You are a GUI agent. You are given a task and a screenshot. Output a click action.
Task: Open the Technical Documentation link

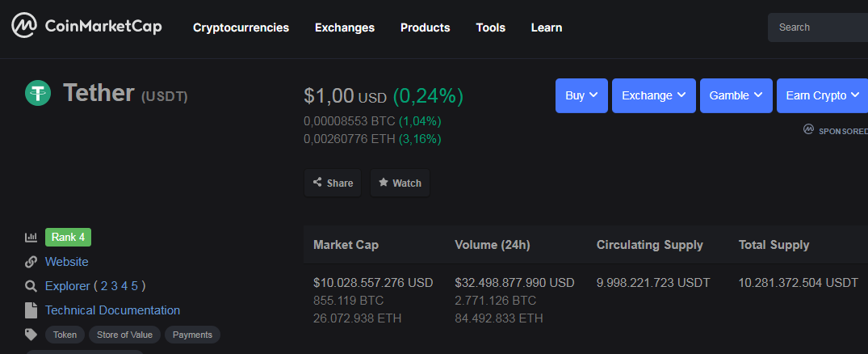tap(112, 310)
